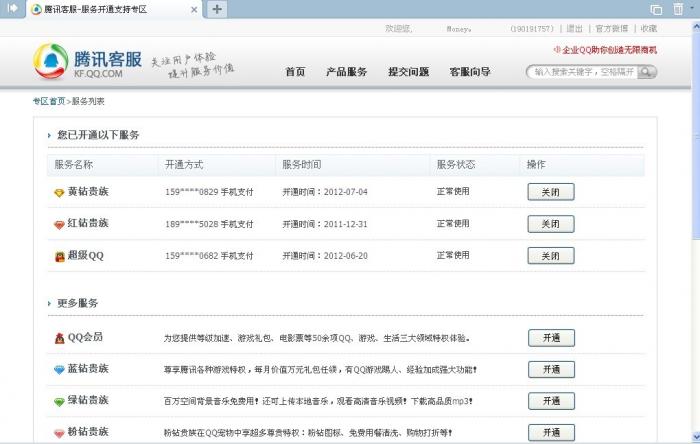Screen dimensions: 700x444
Task: Click the 官方微博 link
Action: point(612,29)
